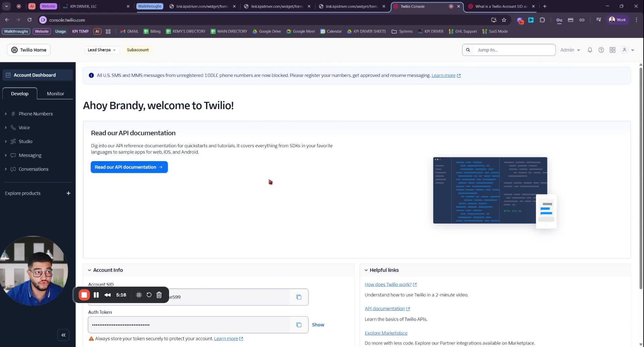Switch to the Develop tab

pyautogui.click(x=20, y=94)
